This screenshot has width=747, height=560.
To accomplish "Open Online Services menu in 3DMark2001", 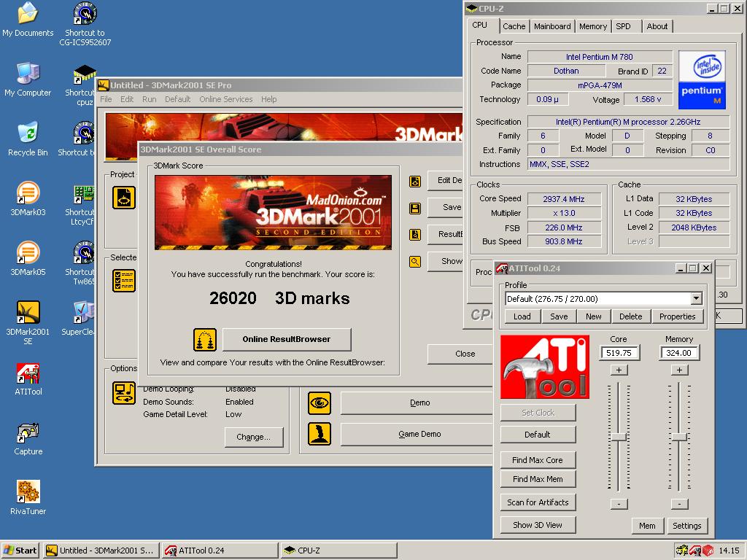I will click(x=226, y=99).
